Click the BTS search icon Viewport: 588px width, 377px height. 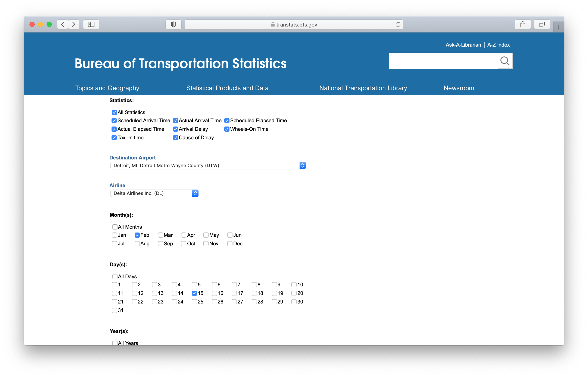click(505, 61)
